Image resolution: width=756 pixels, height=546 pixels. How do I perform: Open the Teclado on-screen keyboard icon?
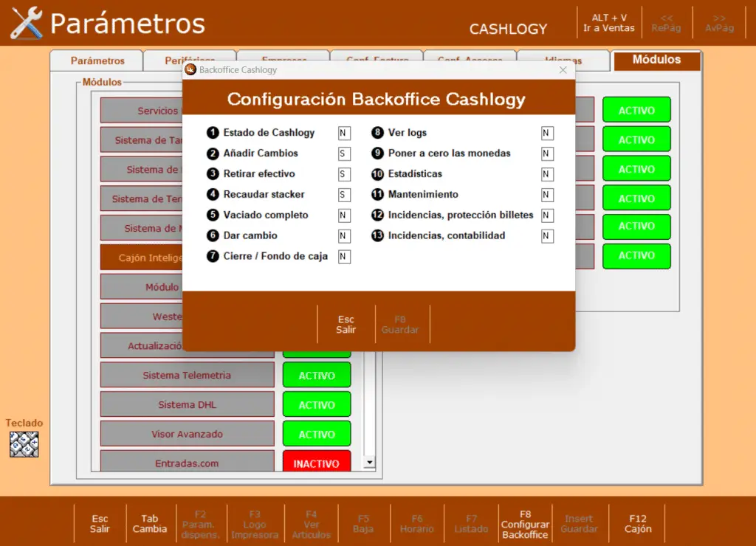pos(24,444)
